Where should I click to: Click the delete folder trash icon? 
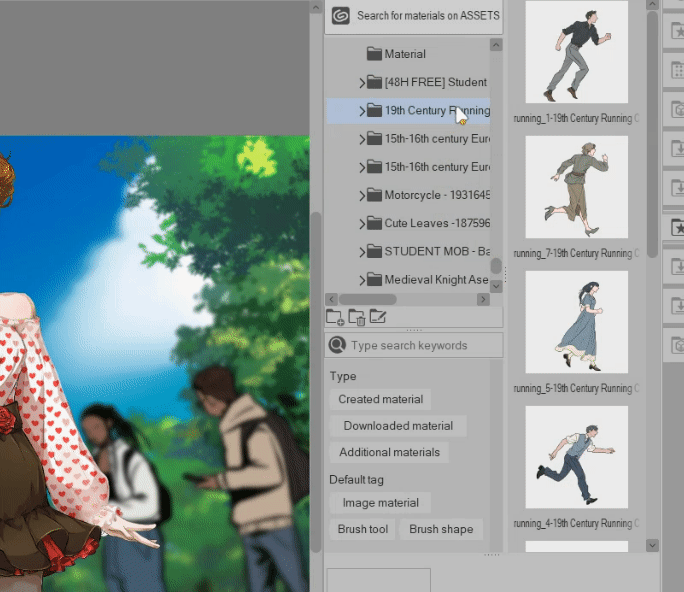356,317
